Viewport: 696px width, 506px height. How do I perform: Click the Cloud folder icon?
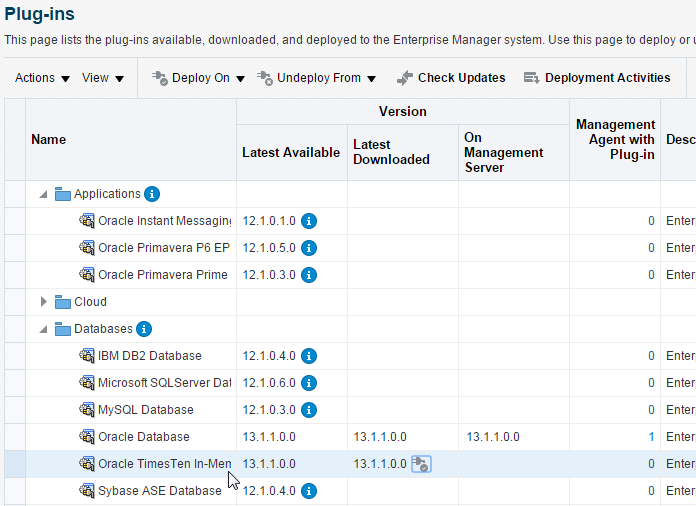tap(63, 302)
